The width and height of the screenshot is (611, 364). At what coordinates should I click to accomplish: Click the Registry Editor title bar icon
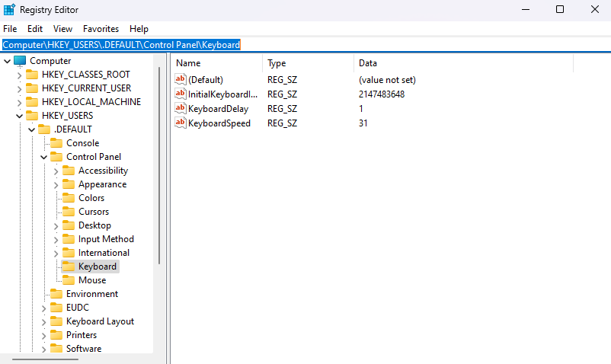(x=8, y=9)
